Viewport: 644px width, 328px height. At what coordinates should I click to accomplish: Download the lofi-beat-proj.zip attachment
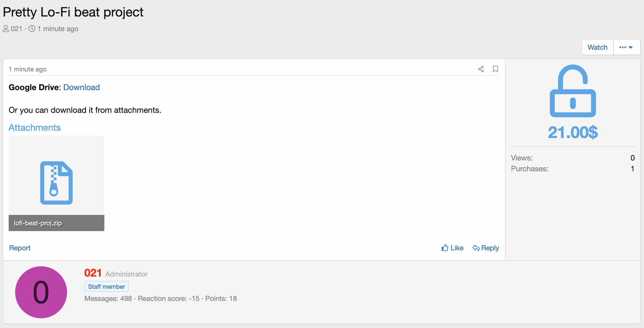pyautogui.click(x=38, y=223)
